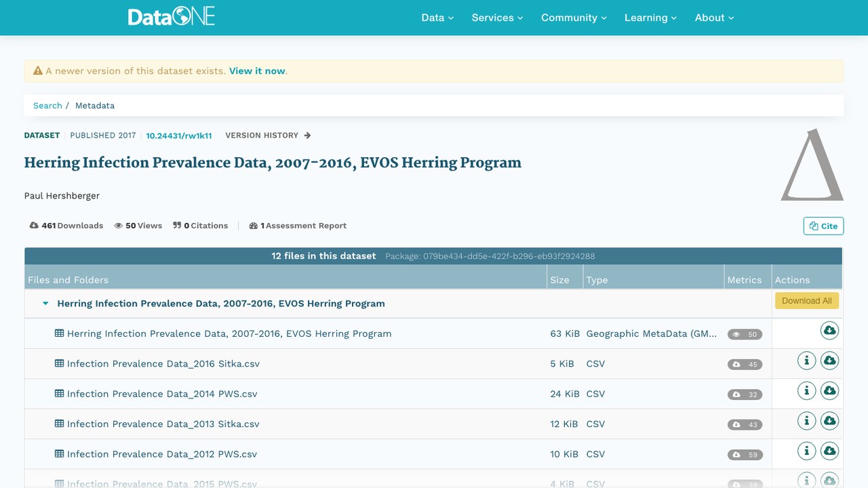Open the 1 Assessment Report link

(x=298, y=226)
